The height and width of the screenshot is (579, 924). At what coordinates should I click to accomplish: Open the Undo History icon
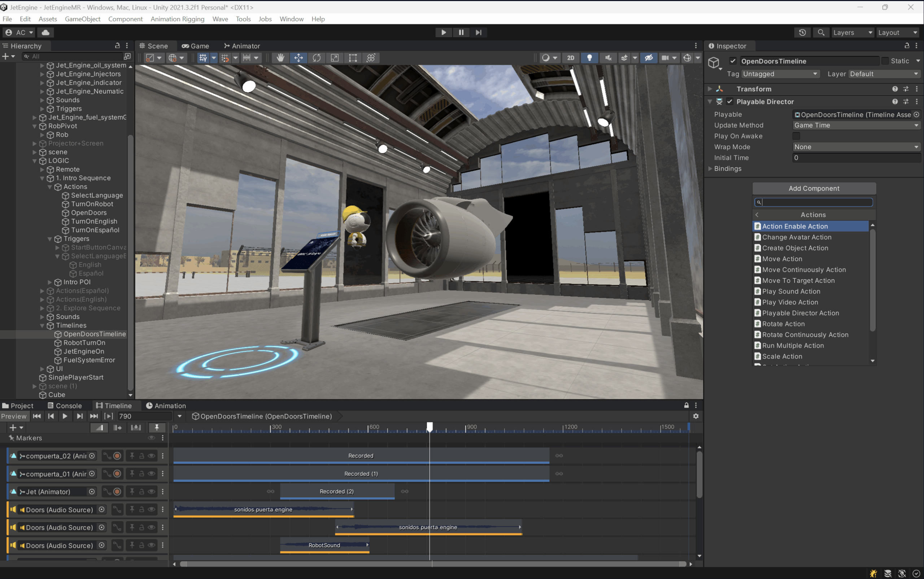tap(802, 32)
